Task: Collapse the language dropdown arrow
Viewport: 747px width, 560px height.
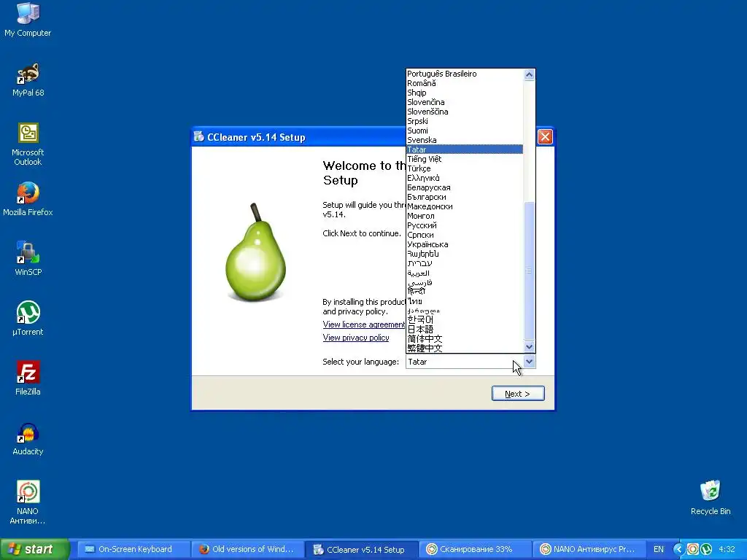Action: point(530,362)
